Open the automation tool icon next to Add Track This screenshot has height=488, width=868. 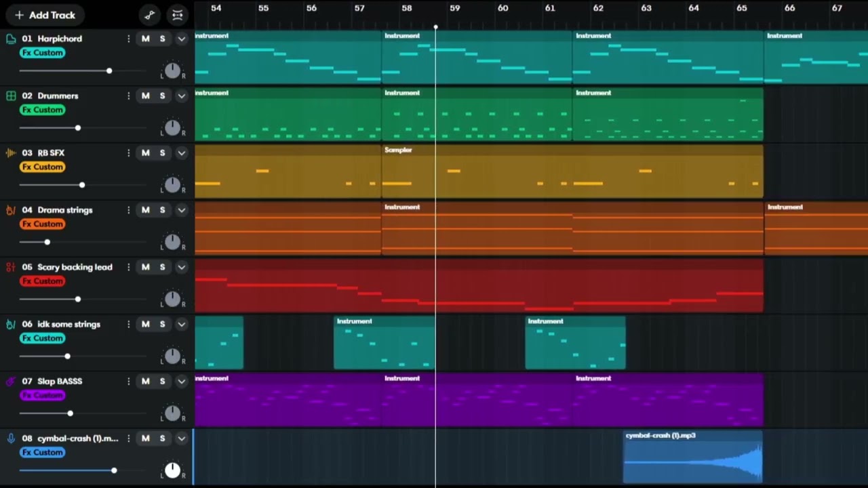[x=150, y=15]
